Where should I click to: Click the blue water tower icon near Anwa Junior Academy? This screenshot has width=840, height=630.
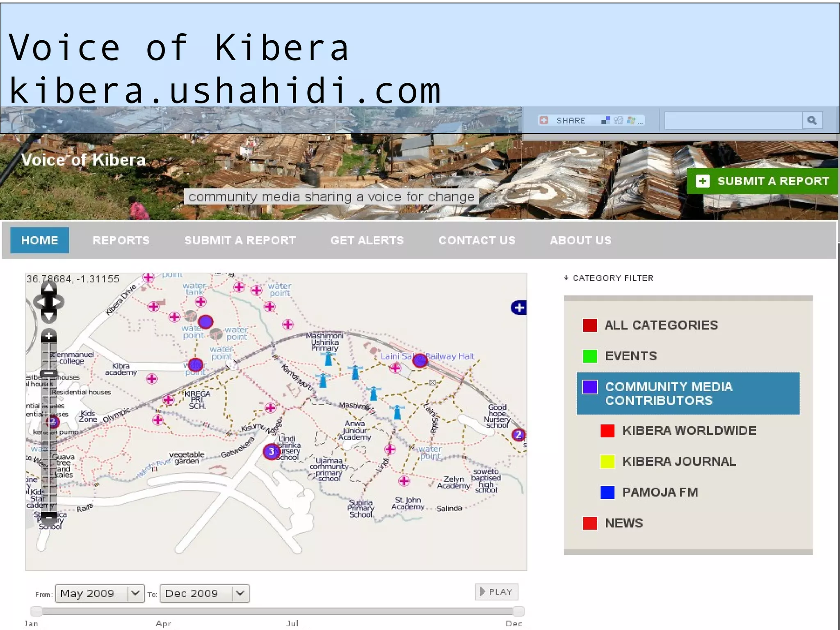tap(397, 412)
